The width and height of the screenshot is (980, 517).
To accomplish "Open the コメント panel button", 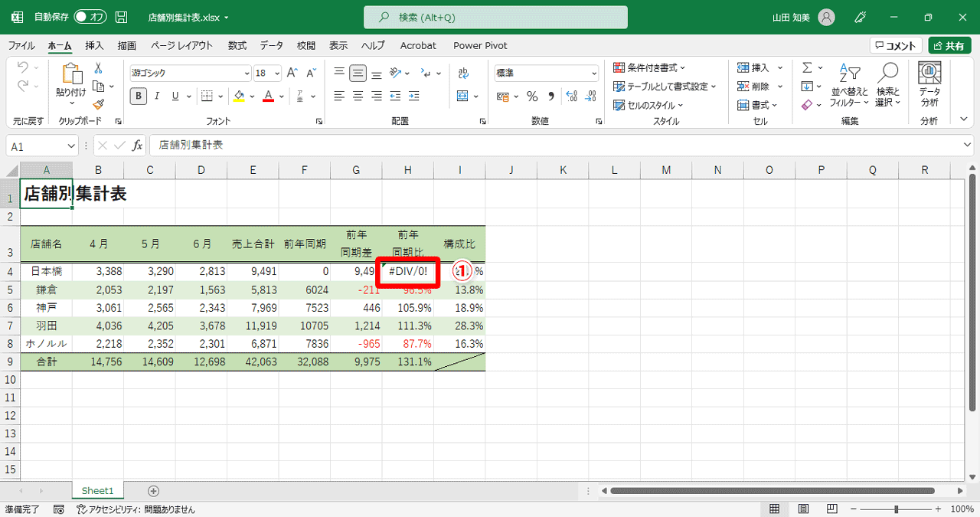I will point(894,44).
